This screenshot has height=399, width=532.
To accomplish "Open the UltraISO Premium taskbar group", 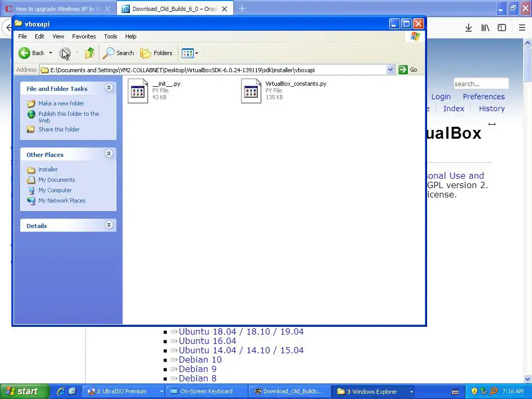I will 124,392.
